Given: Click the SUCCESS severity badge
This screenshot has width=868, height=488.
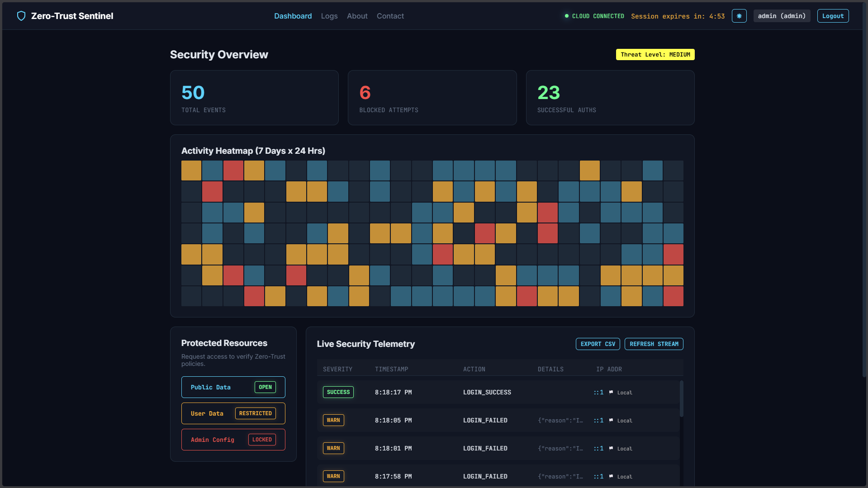Looking at the screenshot, I should [338, 392].
